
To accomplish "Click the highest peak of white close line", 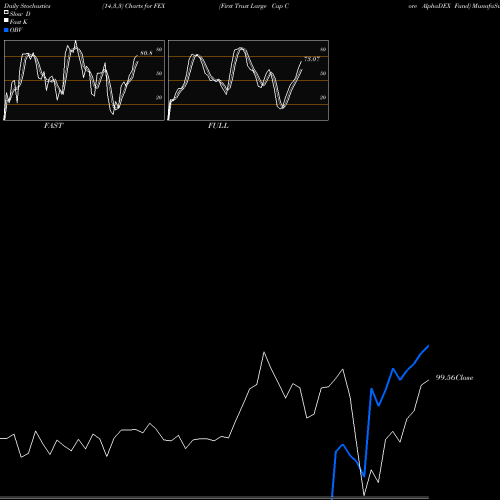I will click(x=264, y=352).
